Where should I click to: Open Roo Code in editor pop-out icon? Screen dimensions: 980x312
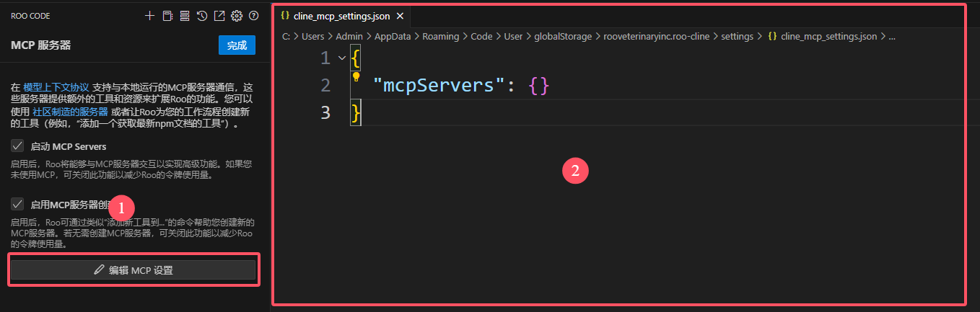coord(219,15)
